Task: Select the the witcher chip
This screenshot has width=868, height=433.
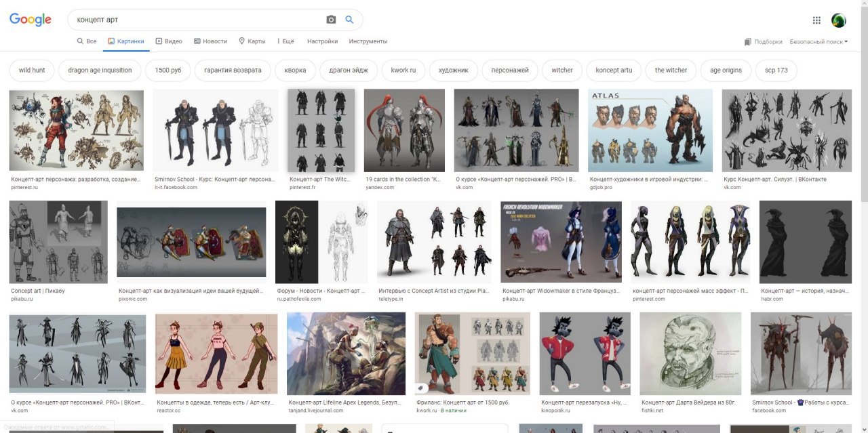Action: pos(671,70)
